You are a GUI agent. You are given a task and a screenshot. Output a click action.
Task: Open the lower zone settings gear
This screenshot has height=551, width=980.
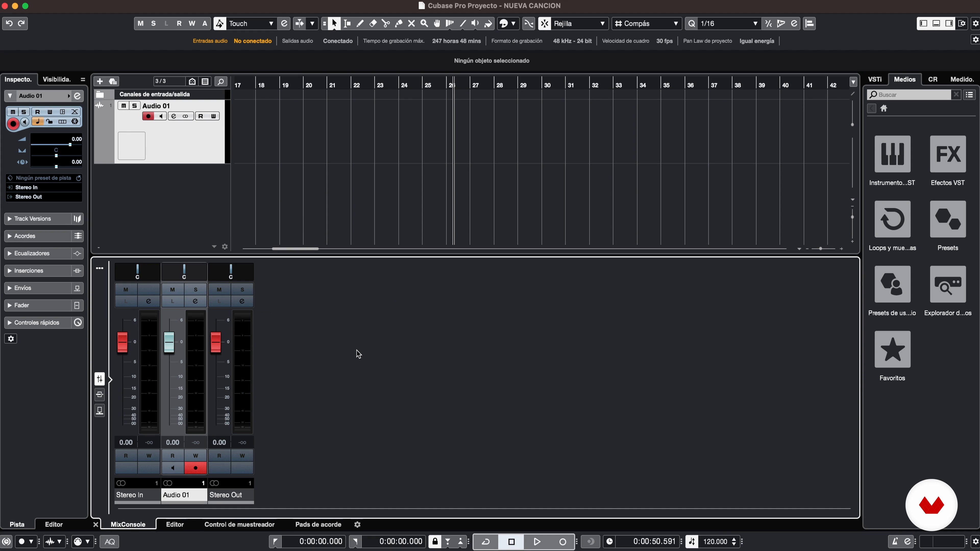357,525
